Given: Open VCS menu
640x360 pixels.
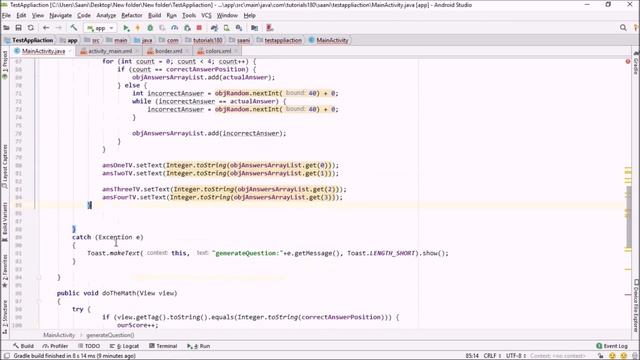Looking at the screenshot, I should coord(206,16).
